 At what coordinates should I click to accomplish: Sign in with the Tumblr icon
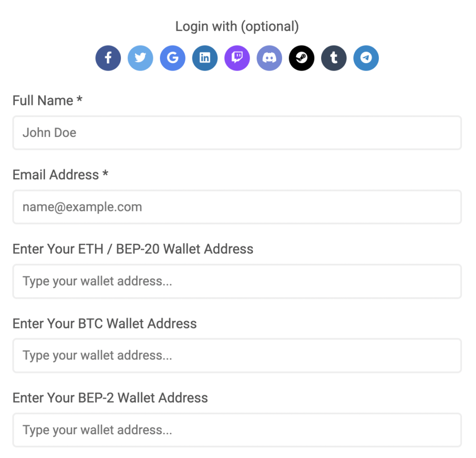pyautogui.click(x=334, y=58)
